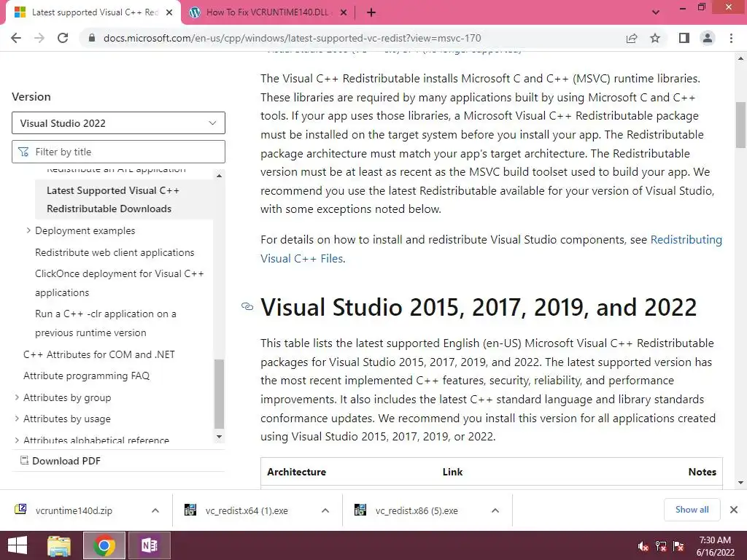Expand the Deployment examples node
Screen dimensions: 747x560
click(x=28, y=230)
